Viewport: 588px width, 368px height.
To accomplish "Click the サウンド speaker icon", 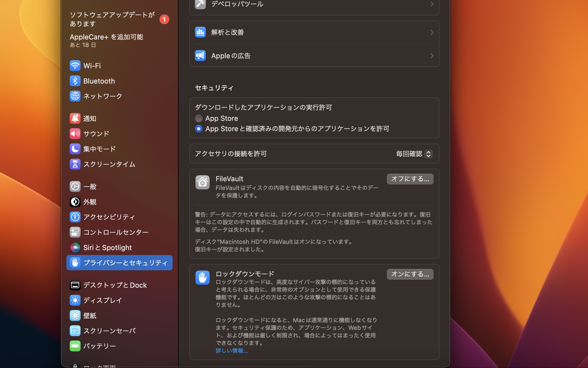I will [75, 134].
